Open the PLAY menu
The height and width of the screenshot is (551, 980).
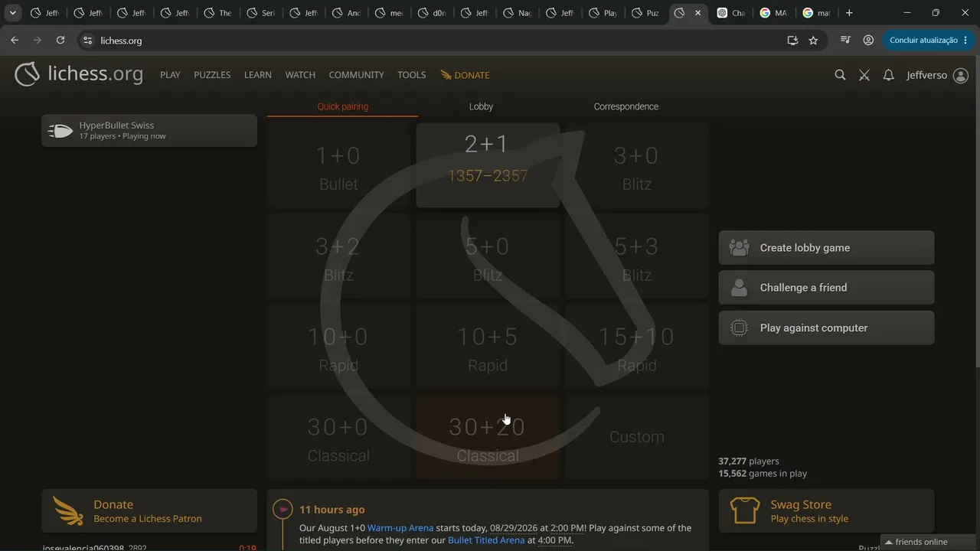pyautogui.click(x=170, y=75)
